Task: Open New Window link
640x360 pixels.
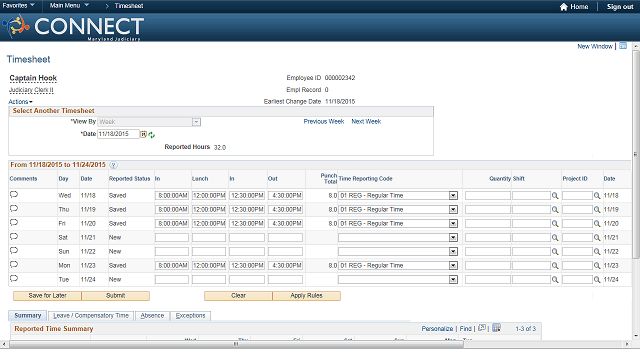Action: point(595,47)
